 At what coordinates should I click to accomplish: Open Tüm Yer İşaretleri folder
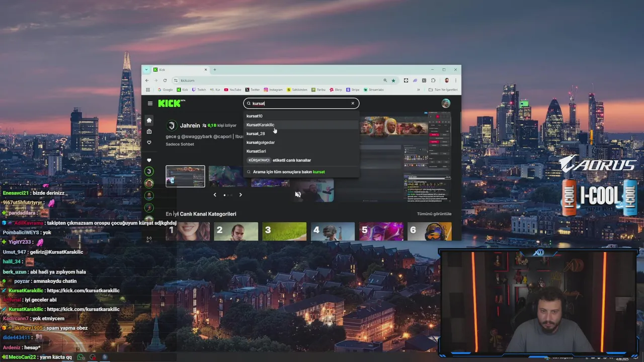tap(443, 89)
